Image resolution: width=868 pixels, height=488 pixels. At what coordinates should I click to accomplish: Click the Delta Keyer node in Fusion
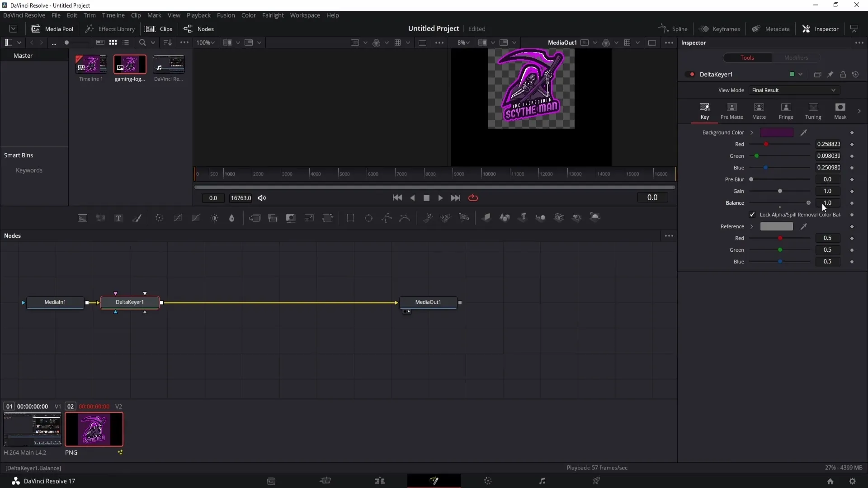click(x=130, y=302)
